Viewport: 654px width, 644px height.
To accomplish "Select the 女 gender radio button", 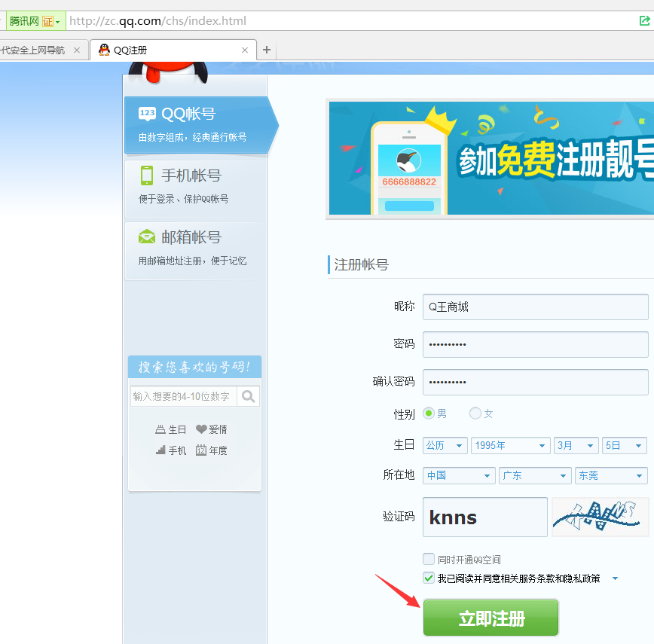I will tap(475, 414).
